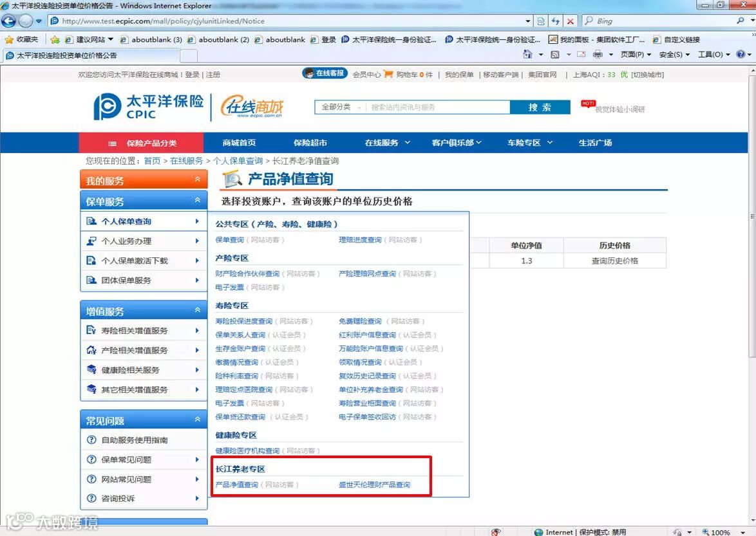Open the 电子保单签收回访 link

point(368,416)
